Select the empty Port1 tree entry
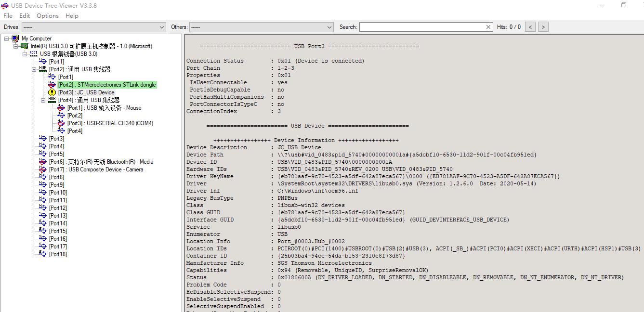 click(57, 61)
